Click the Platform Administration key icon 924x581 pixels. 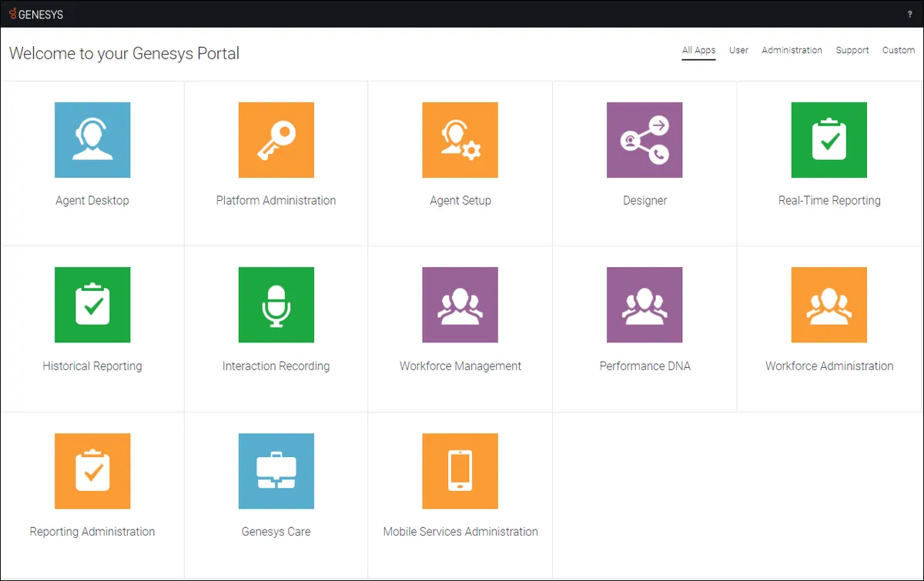point(276,140)
